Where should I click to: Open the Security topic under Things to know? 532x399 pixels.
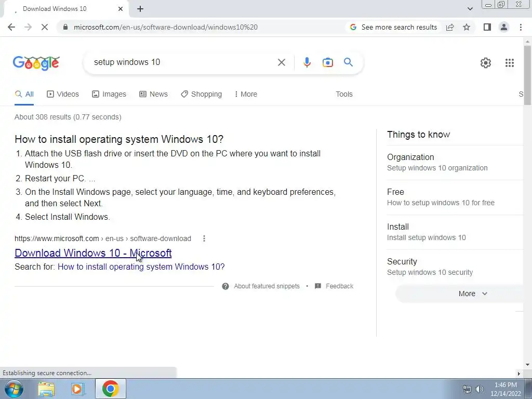pos(455,267)
